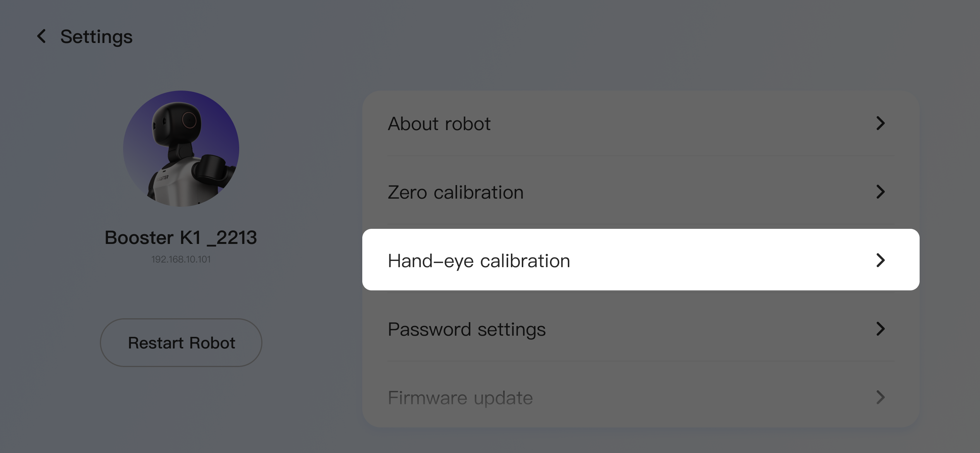Click the 192.168.10.101 IP address

click(x=181, y=259)
